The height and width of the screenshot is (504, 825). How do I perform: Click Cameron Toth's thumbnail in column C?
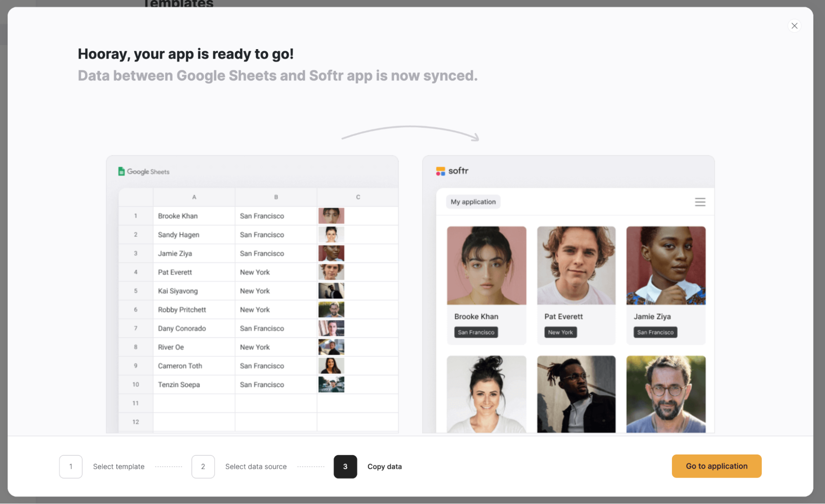(x=331, y=366)
